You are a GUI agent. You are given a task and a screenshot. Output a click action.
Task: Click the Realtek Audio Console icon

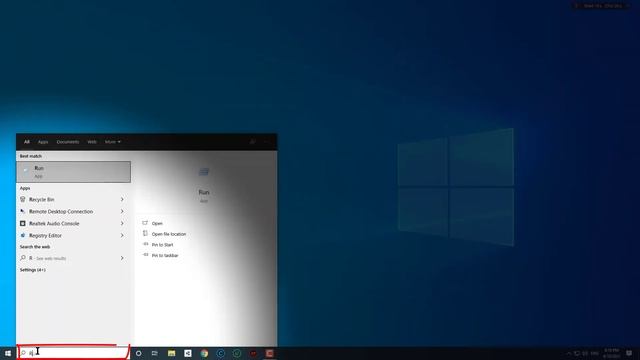[23, 223]
